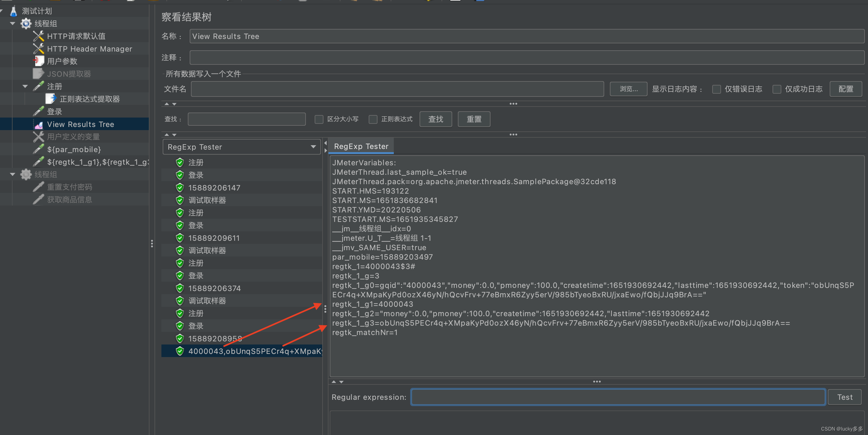The width and height of the screenshot is (868, 435).
Task: Click the first thread group gear icon
Action: [x=26, y=24]
